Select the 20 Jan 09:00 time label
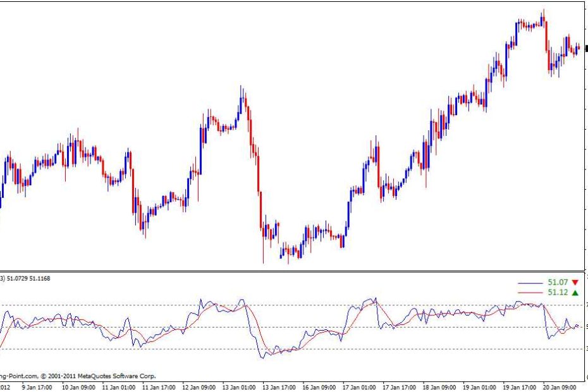Screen dimensions: 588x392 [559, 386]
